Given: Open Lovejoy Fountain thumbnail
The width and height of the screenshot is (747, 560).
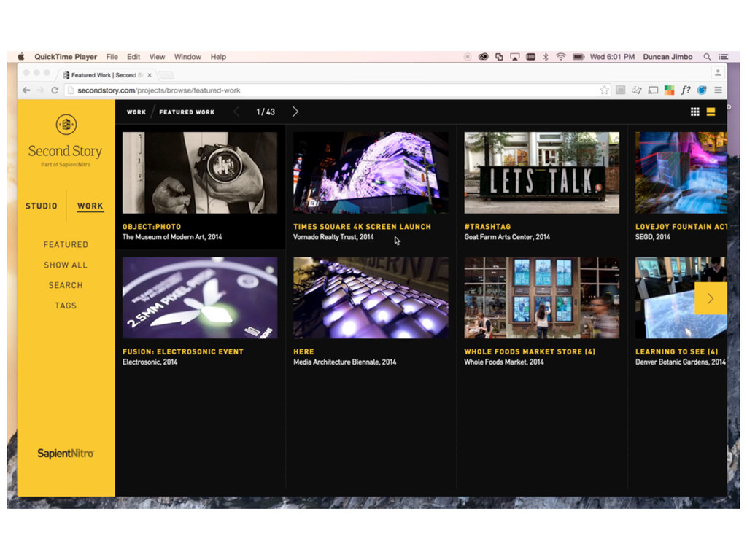Looking at the screenshot, I should click(x=681, y=172).
